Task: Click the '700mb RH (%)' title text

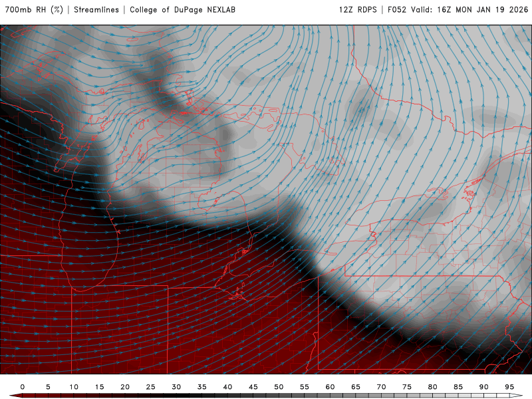Action: pyautogui.click(x=35, y=9)
